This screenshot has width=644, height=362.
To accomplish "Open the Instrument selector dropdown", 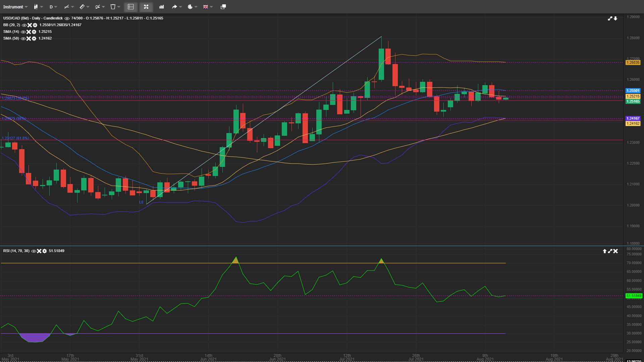I will pos(15,7).
